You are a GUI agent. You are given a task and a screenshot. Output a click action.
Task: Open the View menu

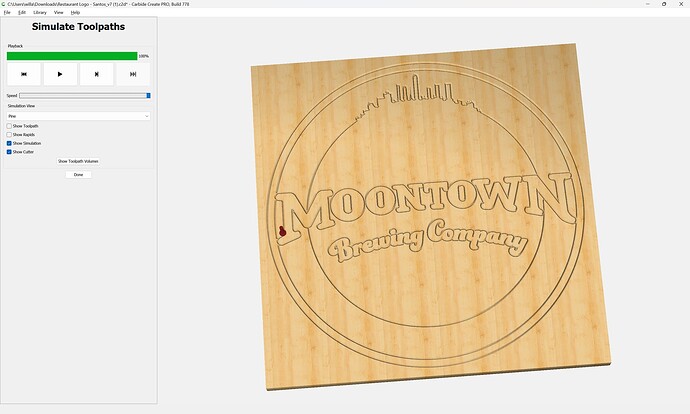tap(59, 12)
